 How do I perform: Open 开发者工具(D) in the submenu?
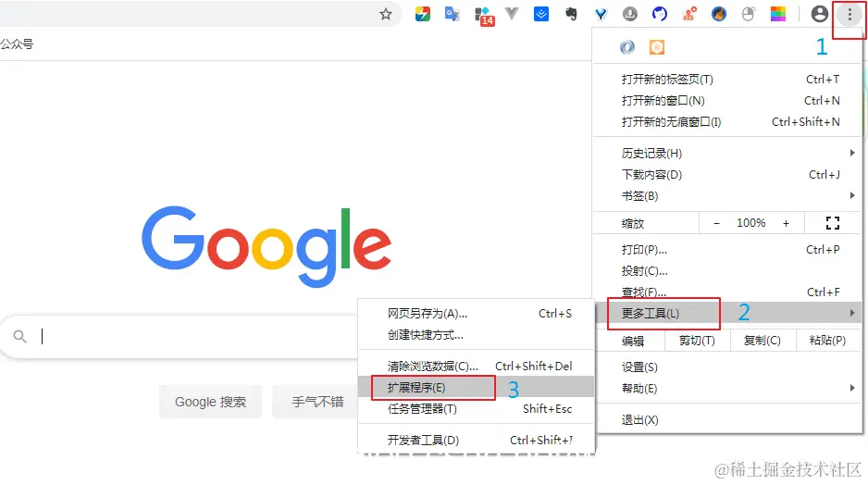(476, 441)
